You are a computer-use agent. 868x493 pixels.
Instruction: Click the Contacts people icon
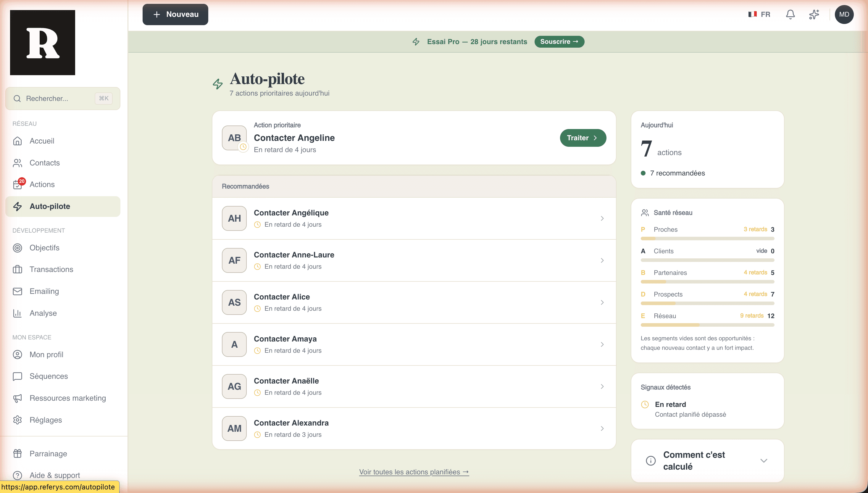pyautogui.click(x=17, y=163)
